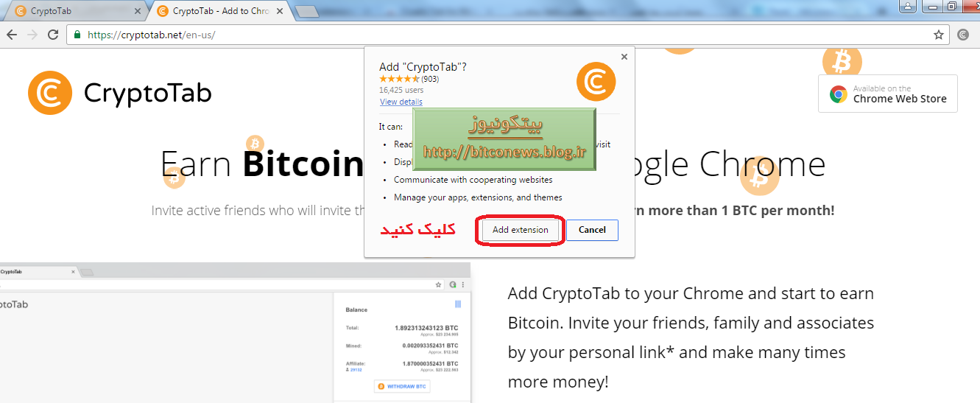Close the first CryptoTab browser tab
The image size is (980, 403).
[x=138, y=11]
